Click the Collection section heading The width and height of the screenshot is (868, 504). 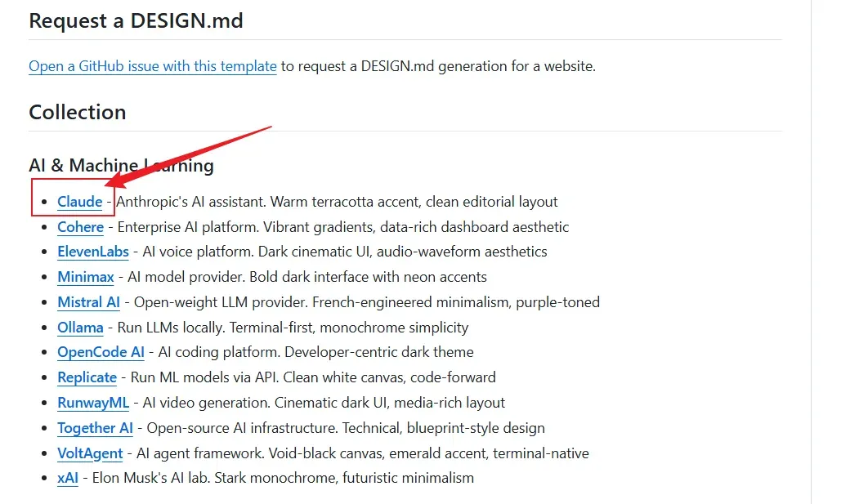[78, 112]
